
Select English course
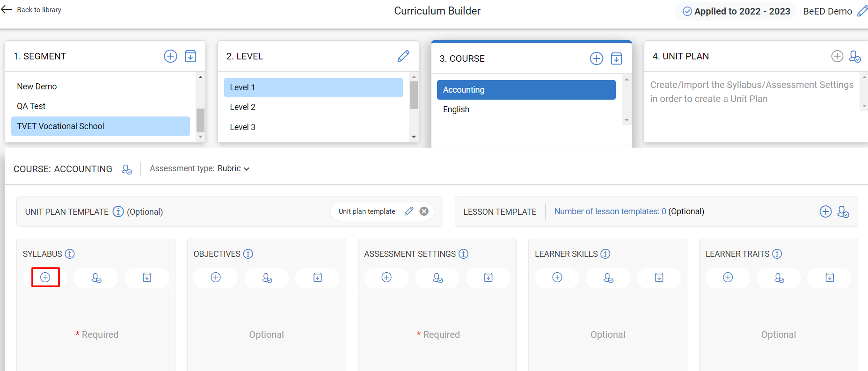point(526,109)
